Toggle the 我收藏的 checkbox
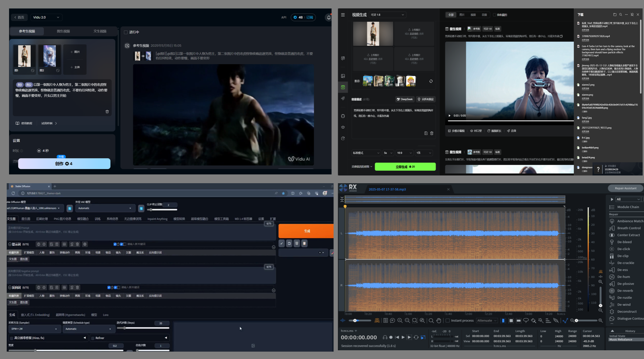Image resolution: width=644 pixels, height=359 pixels. click(494, 15)
